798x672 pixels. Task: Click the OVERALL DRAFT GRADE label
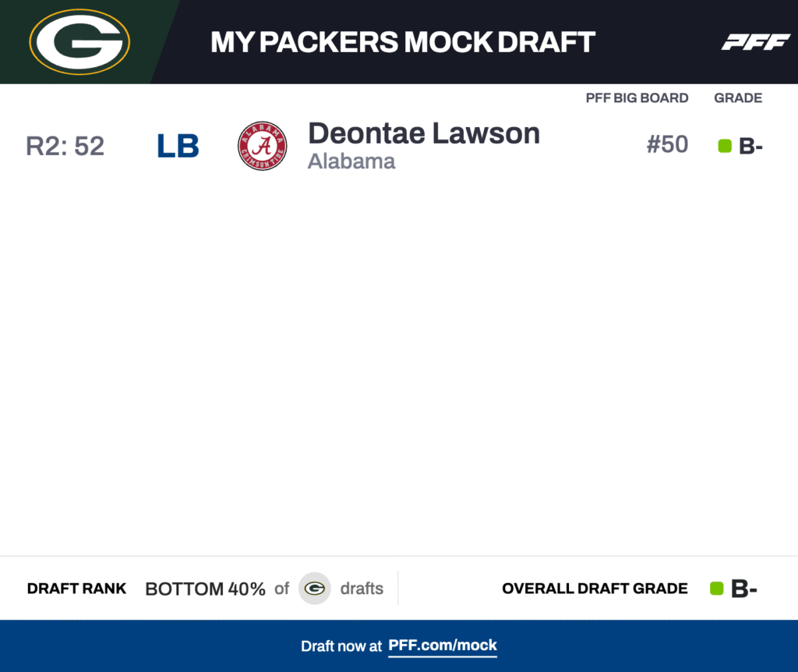point(595,589)
